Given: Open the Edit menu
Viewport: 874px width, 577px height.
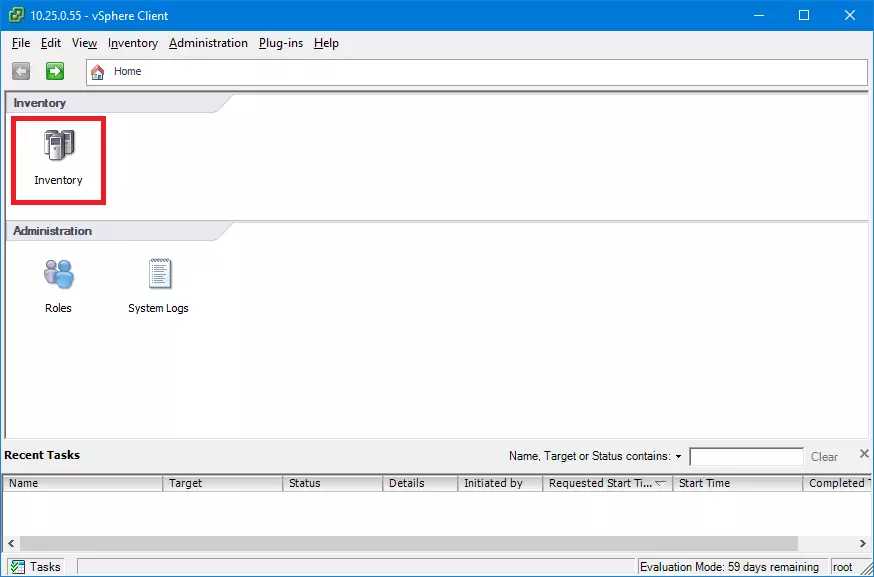Looking at the screenshot, I should [51, 43].
